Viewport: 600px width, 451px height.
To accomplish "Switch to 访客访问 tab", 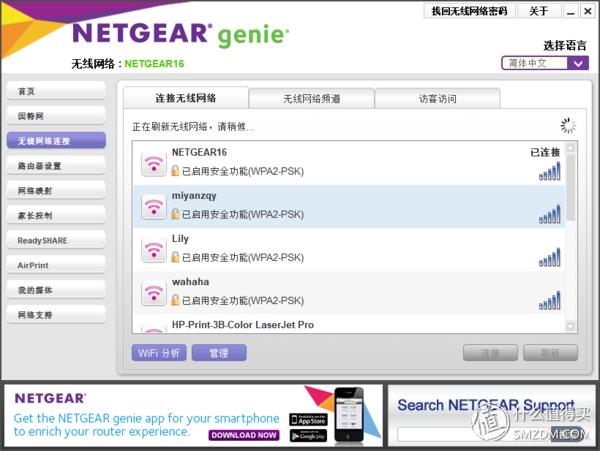I will 437,99.
